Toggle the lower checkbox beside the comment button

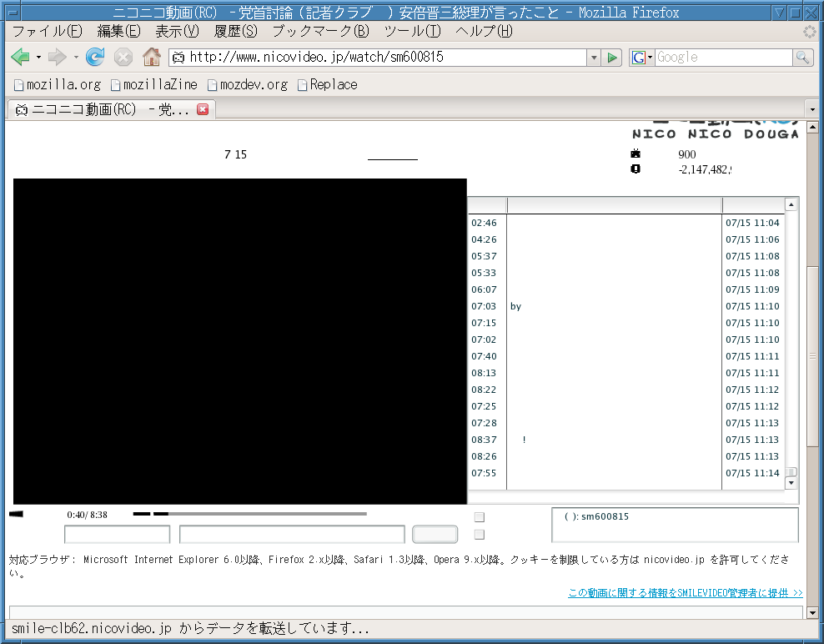click(x=480, y=535)
